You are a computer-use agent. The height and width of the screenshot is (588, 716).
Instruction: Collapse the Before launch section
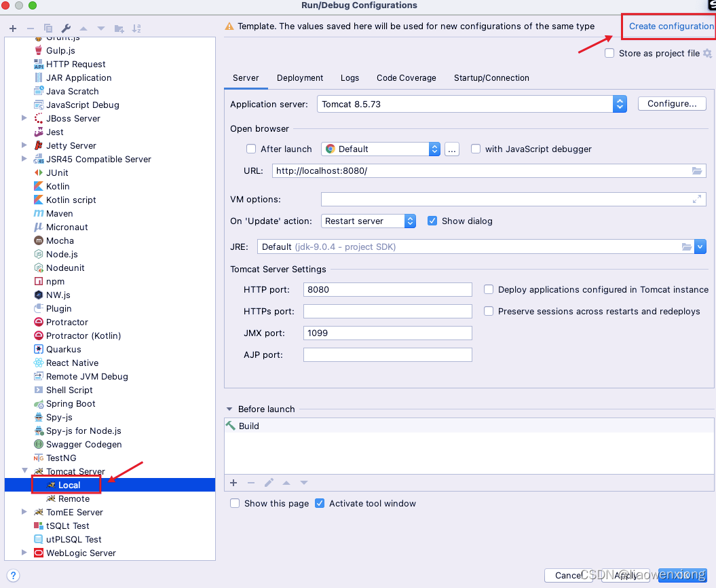point(229,409)
